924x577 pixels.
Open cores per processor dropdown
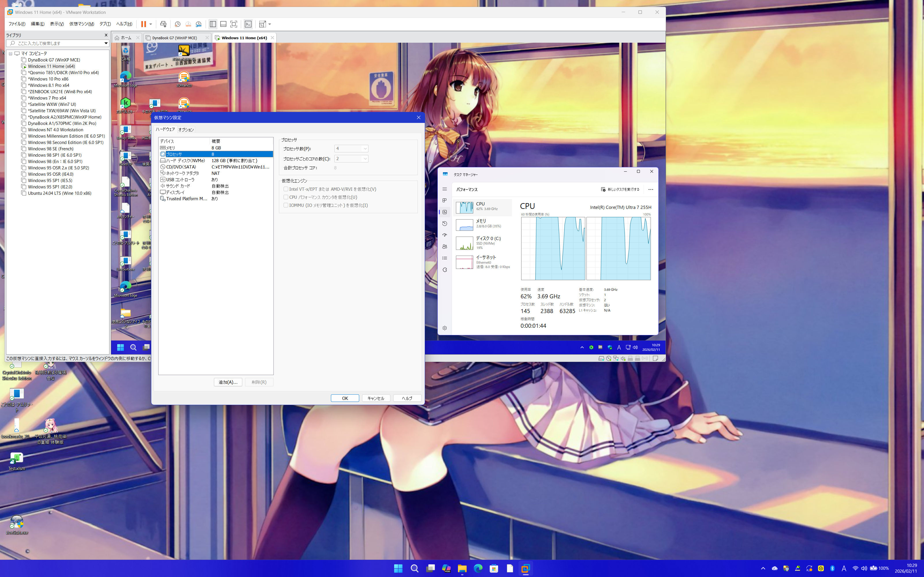tap(351, 158)
